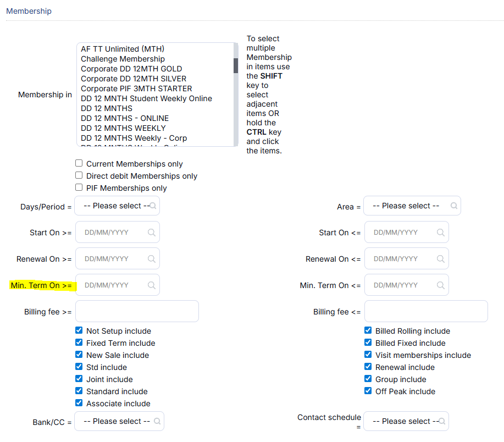Select Corporate PIF 3MTH STARTER
Image resolution: width=504 pixels, height=442 pixels.
(156, 89)
